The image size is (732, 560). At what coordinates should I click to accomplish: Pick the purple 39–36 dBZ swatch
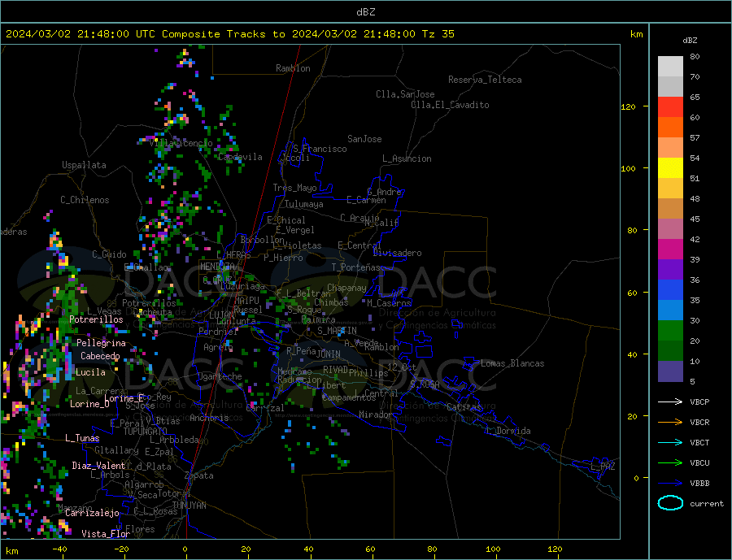coord(670,270)
